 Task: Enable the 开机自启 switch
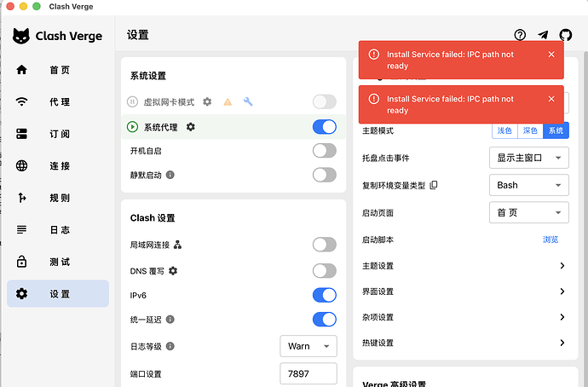pyautogui.click(x=325, y=151)
